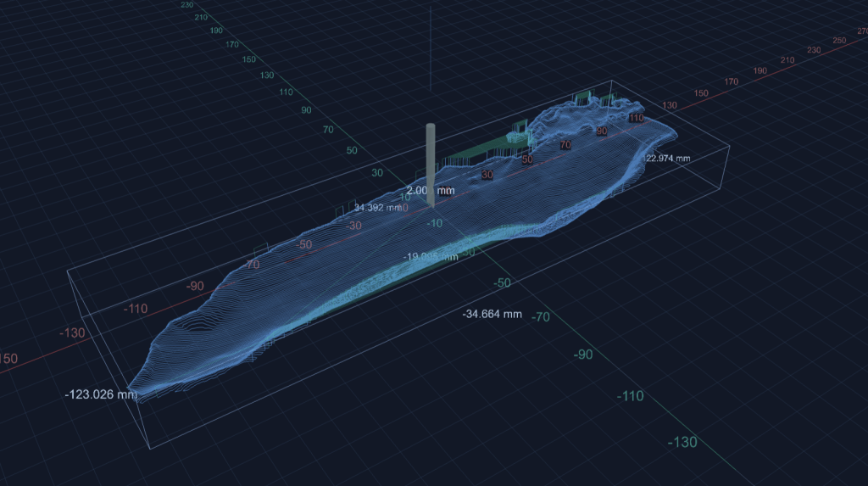The width and height of the screenshot is (868, 486).
Task: Click the '122.974 mm' dimension label
Action: pyautogui.click(x=667, y=159)
